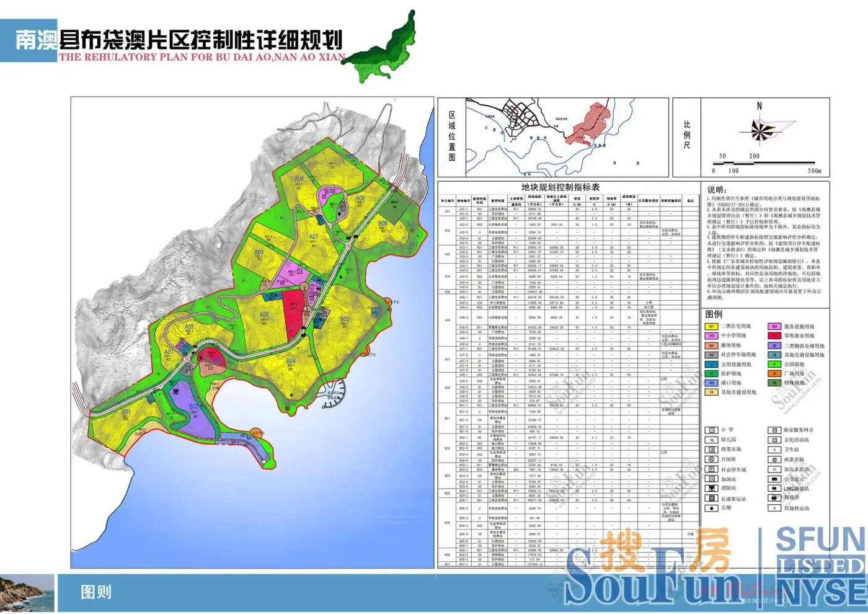This screenshot has width=868, height=614.
Task: Select the 公交站点 symbol icon in the legend
Action: (x=774, y=479)
